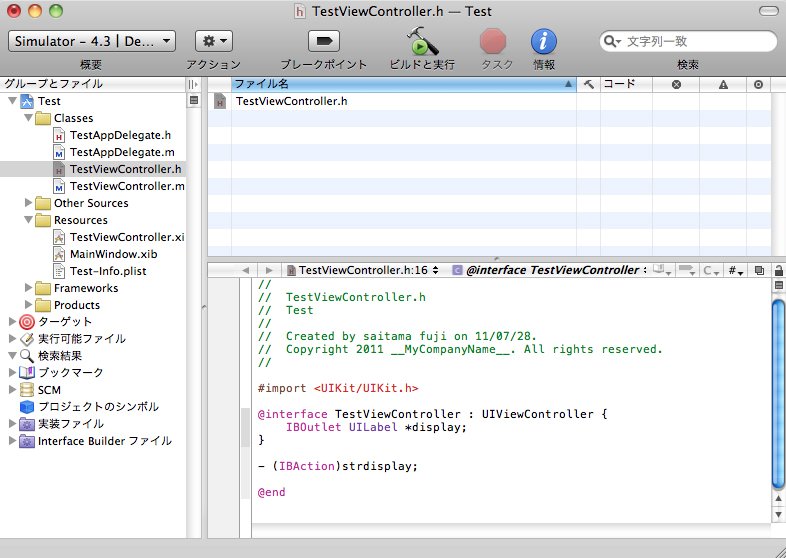Image resolution: width=786 pixels, height=558 pixels.
Task: Open the Action gear menu
Action: [x=214, y=41]
